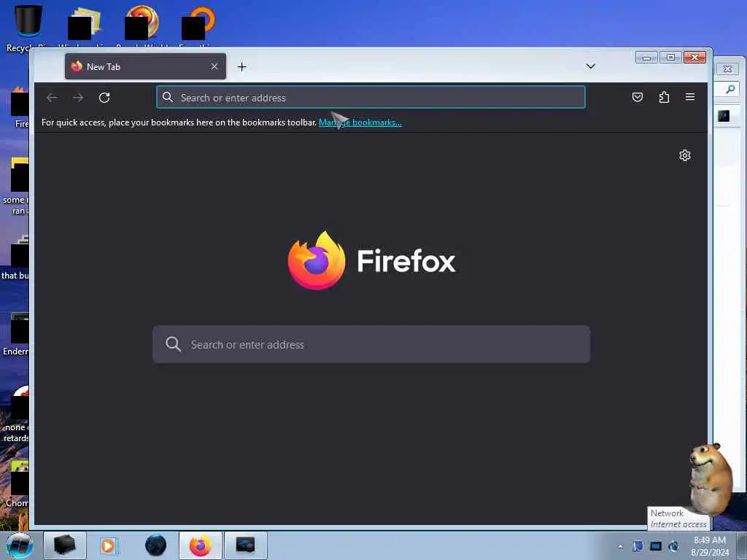
Task: Open the dark globe taskbar app
Action: coord(155,545)
